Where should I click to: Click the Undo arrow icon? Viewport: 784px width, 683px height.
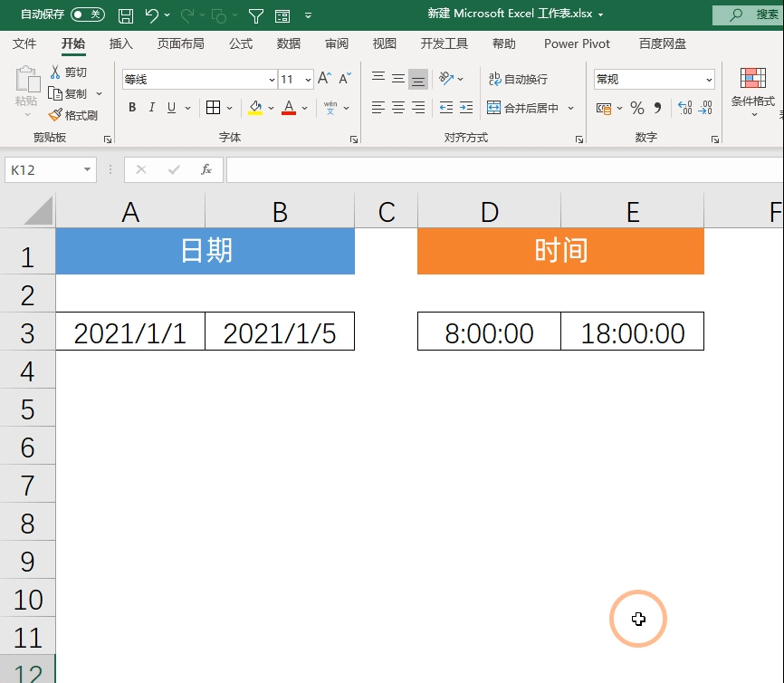152,15
